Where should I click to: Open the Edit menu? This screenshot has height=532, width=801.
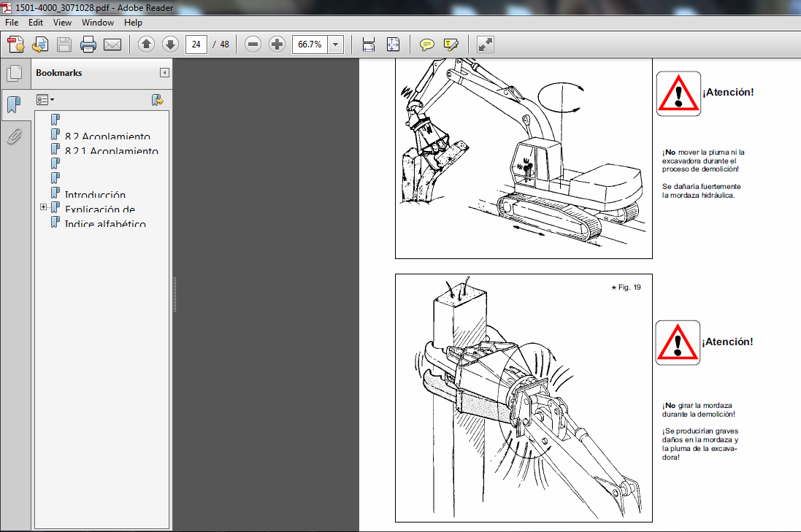[x=36, y=23]
